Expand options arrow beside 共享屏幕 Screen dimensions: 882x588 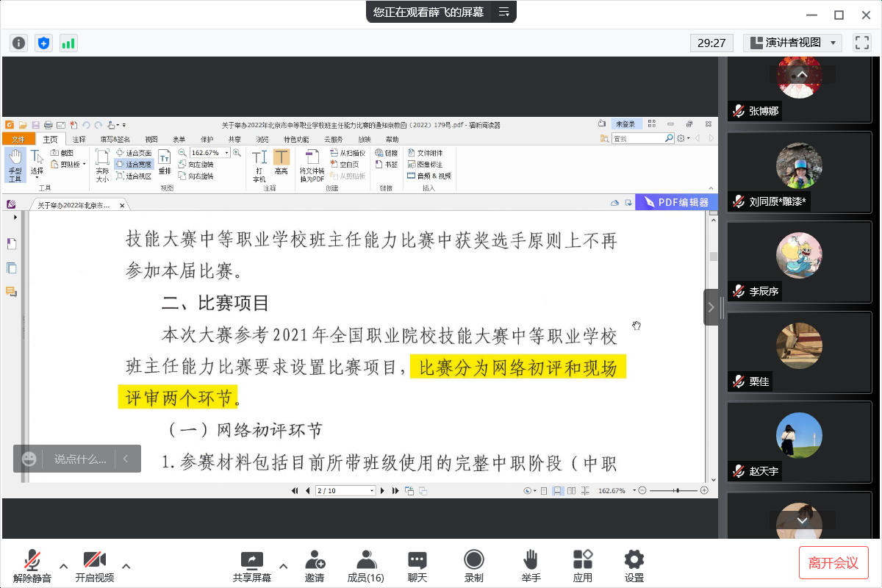284,566
